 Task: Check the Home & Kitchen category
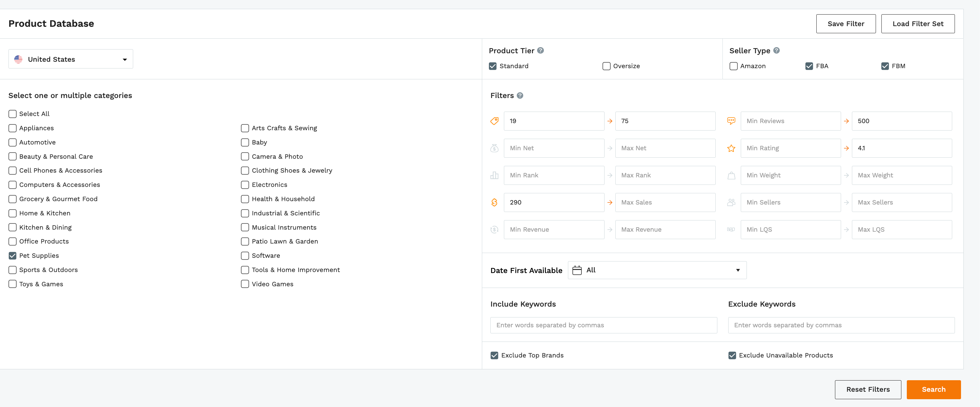pos(13,213)
